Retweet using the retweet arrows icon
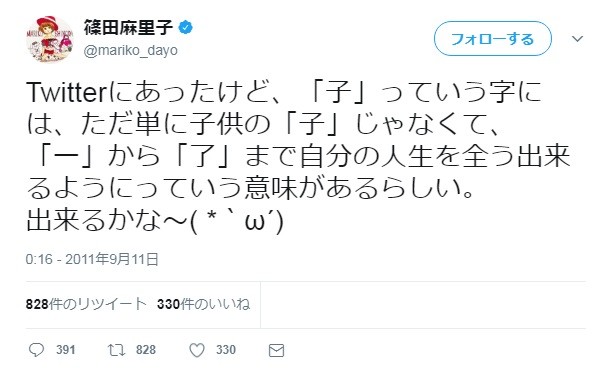The image size is (600, 369). coord(116,350)
